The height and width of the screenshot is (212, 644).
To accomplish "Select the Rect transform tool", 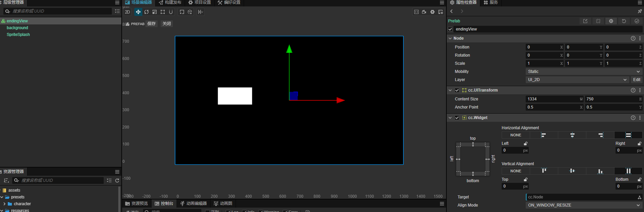I will 163,12.
